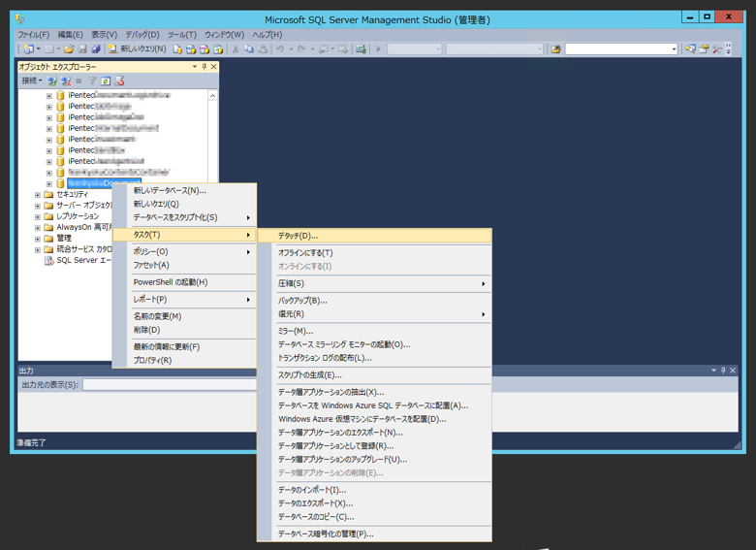Choose 新しいクエリ(Q) in context menu
756x550 pixels.
[184, 204]
